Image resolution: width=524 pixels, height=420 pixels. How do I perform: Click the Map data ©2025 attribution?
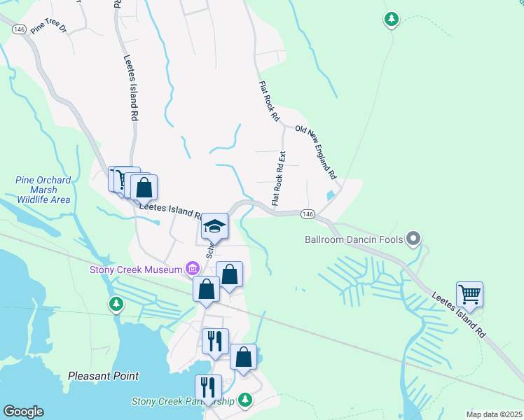coord(495,414)
